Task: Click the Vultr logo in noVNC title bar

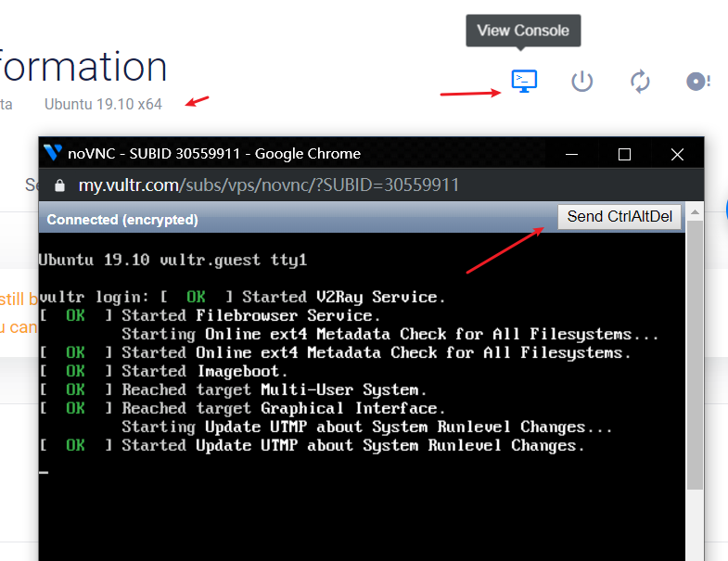Action: point(53,153)
